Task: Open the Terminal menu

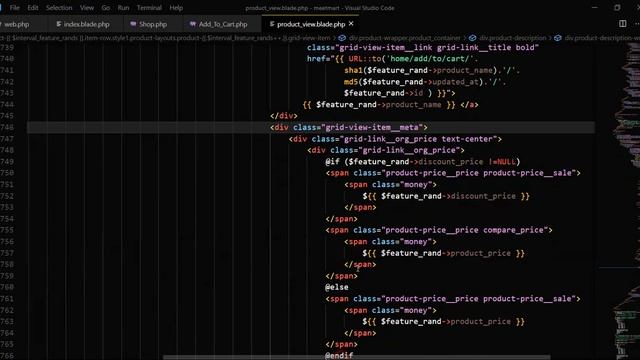Action: pyautogui.click(x=149, y=8)
